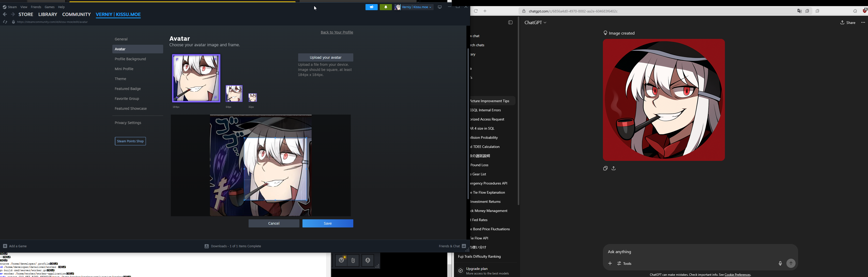This screenshot has width=868, height=277.
Task: Open browser extensions puzzle icon
Action: click(855, 11)
